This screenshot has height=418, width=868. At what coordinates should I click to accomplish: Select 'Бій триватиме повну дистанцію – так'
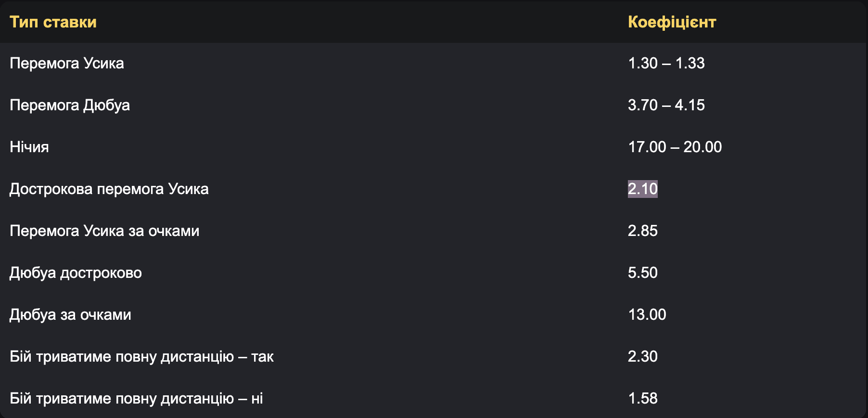142,356
